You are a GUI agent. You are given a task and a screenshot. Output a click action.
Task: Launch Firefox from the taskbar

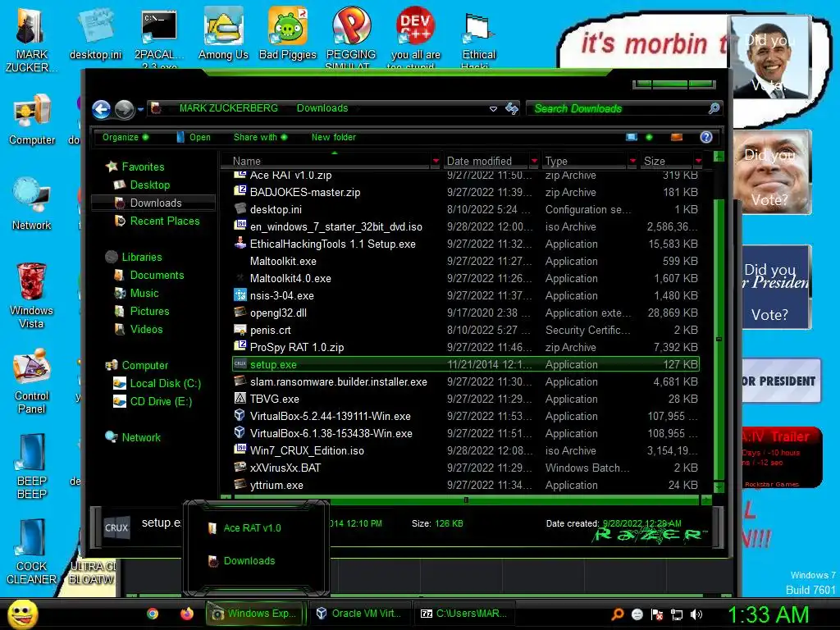tap(186, 614)
